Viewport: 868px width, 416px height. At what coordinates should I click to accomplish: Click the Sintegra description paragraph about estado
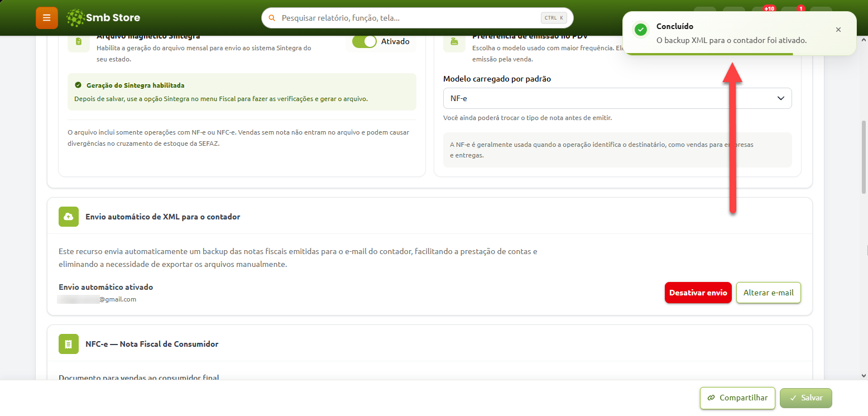click(204, 54)
